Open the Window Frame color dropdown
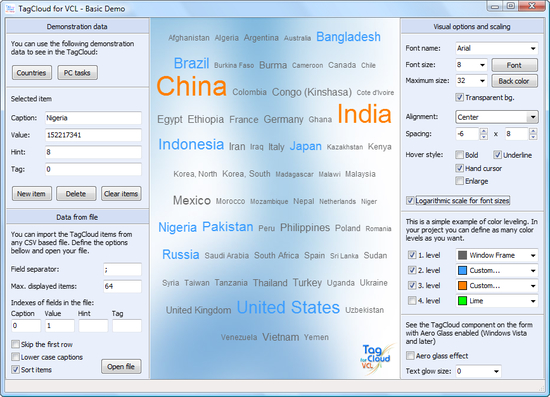Screen dimensions: 550x397 (x=533, y=255)
